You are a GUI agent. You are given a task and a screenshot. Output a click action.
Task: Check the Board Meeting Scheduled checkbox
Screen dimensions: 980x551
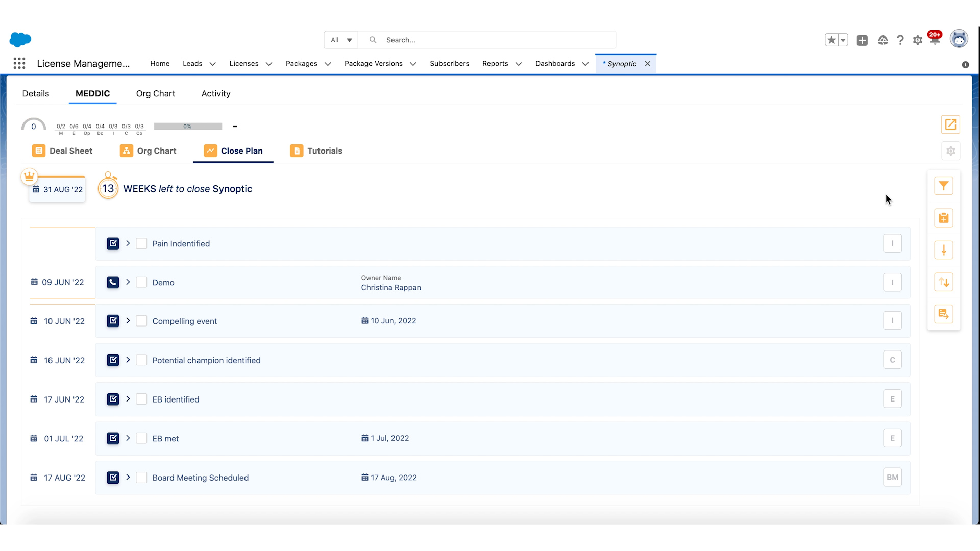142,478
